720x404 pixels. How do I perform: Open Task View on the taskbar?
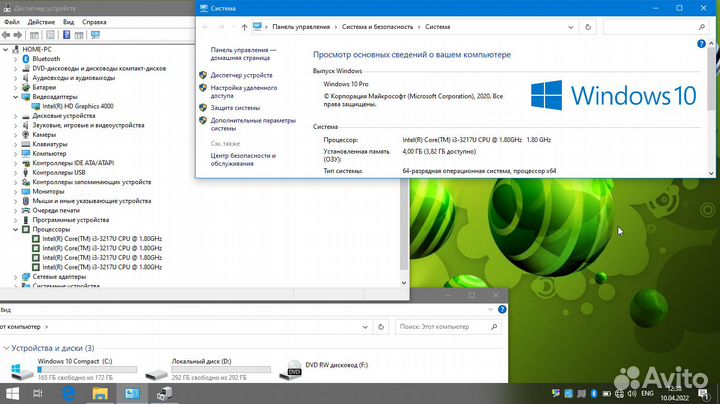38,393
